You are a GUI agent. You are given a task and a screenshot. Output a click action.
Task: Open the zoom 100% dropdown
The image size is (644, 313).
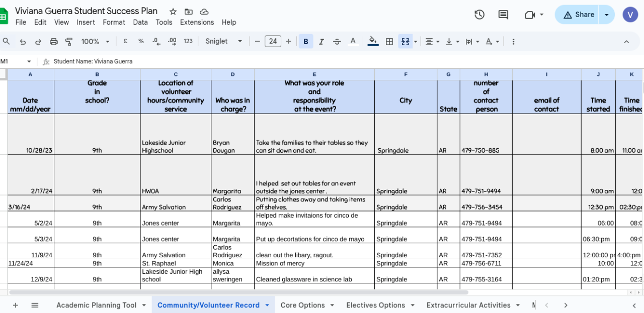95,41
